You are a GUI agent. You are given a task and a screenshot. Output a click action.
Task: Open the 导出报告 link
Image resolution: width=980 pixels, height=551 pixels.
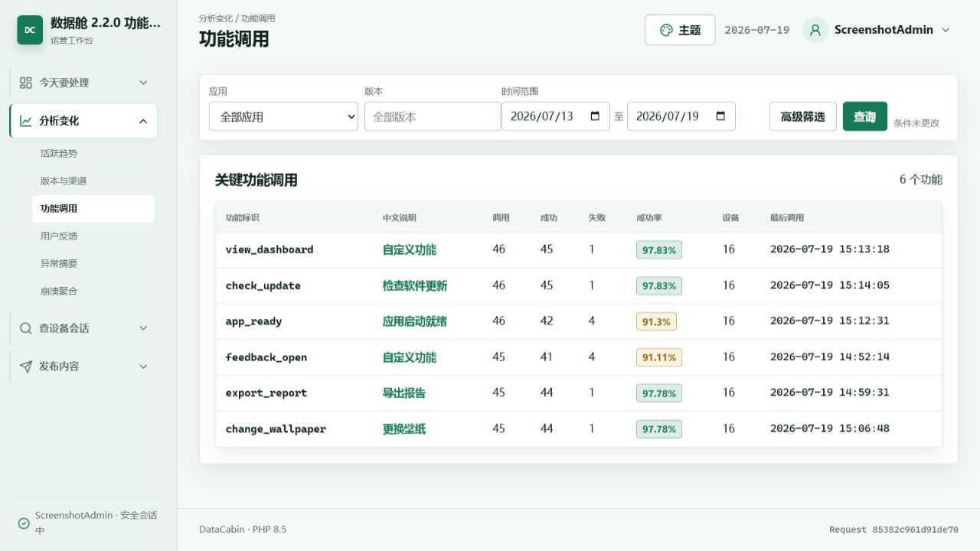404,393
